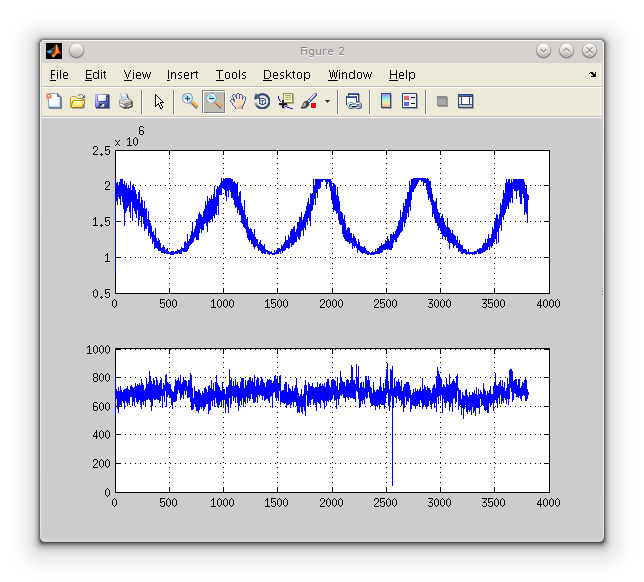Open the Edit menu
Viewport: 644px width, 582px height.
click(95, 75)
